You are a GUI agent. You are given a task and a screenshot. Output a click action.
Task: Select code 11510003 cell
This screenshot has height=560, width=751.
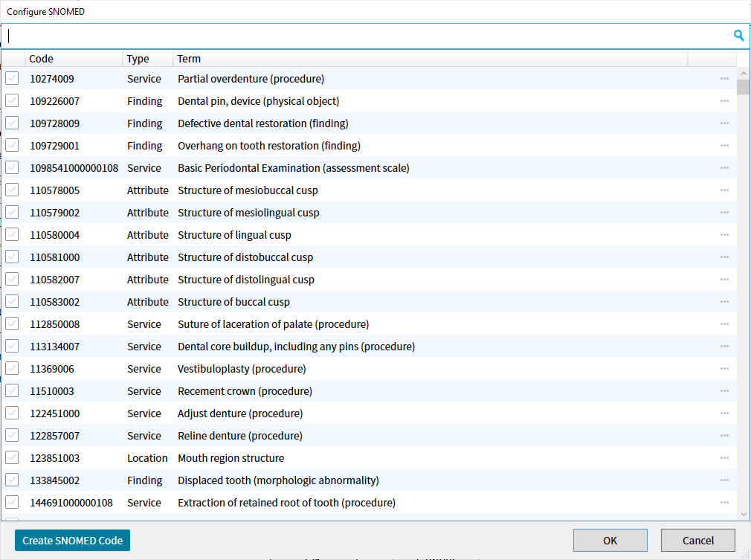(52, 391)
